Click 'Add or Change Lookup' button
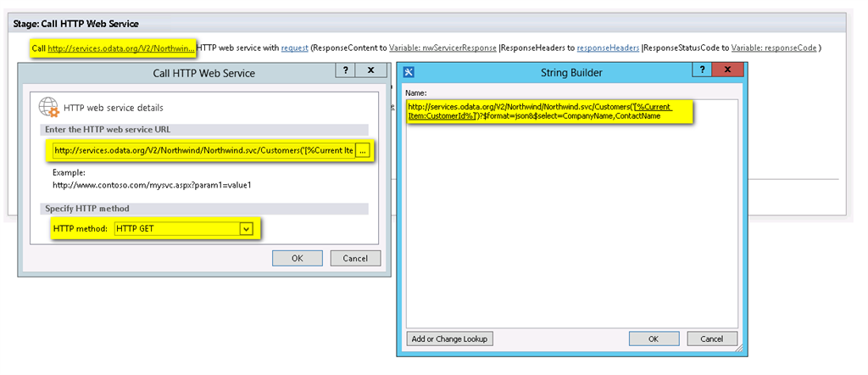 pyautogui.click(x=449, y=339)
